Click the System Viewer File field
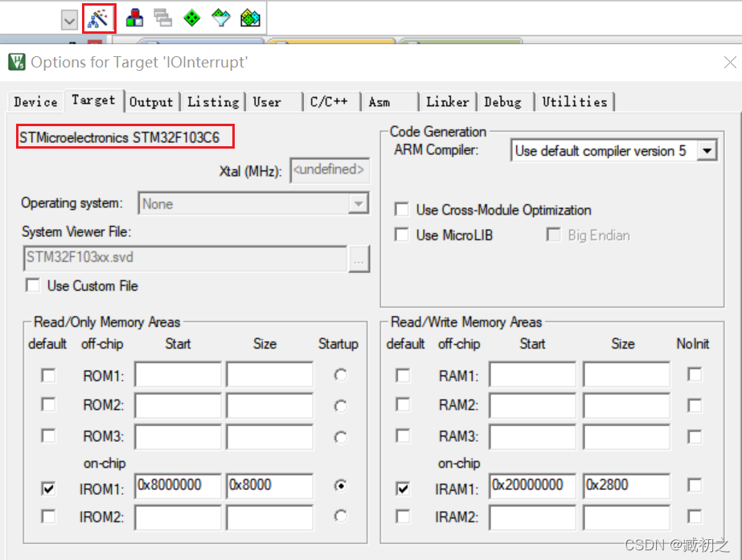The image size is (742, 560). pyautogui.click(x=185, y=258)
